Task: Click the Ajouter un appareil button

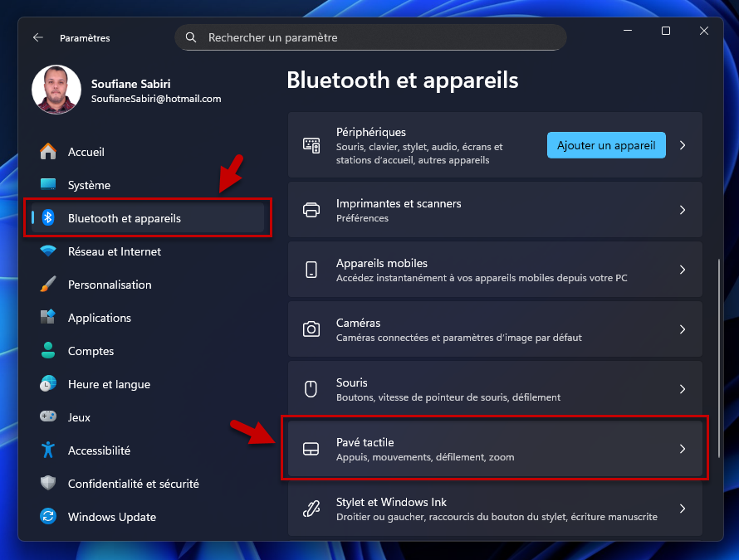Action: (x=606, y=144)
